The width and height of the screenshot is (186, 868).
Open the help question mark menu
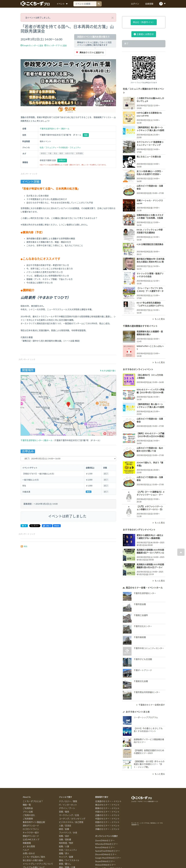click(162, 4)
